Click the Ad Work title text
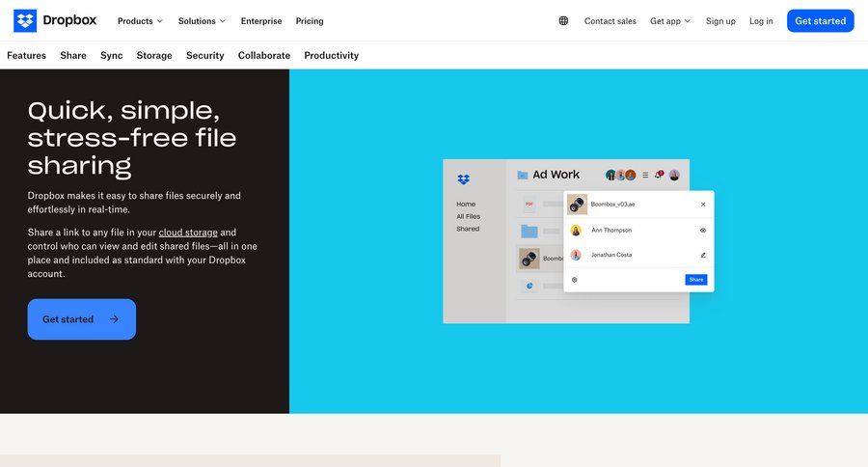Image resolution: width=868 pixels, height=467 pixels. point(556,175)
